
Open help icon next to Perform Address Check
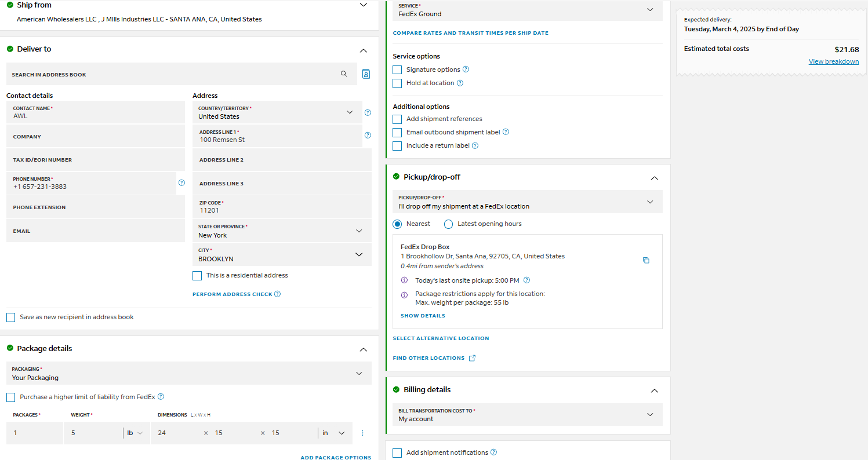pyautogui.click(x=277, y=294)
